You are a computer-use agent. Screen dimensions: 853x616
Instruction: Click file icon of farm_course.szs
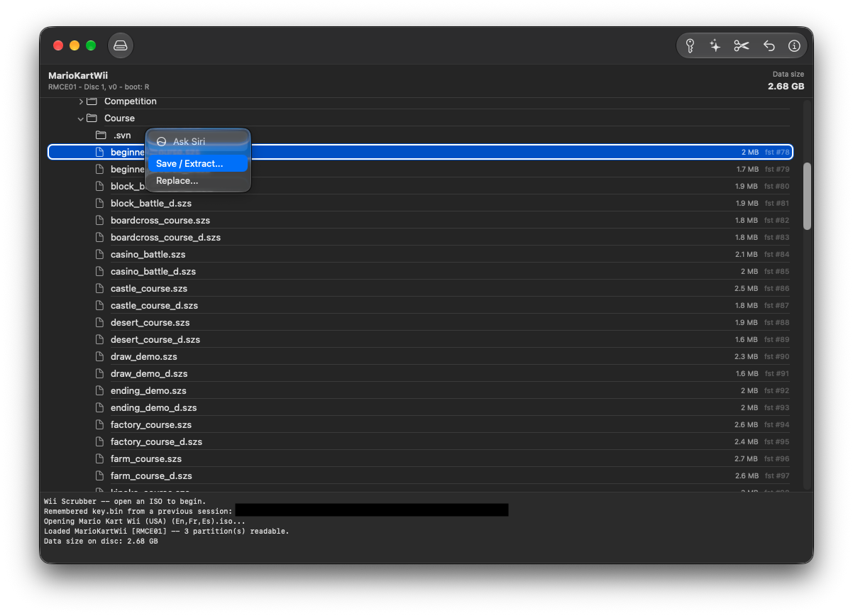coord(100,459)
